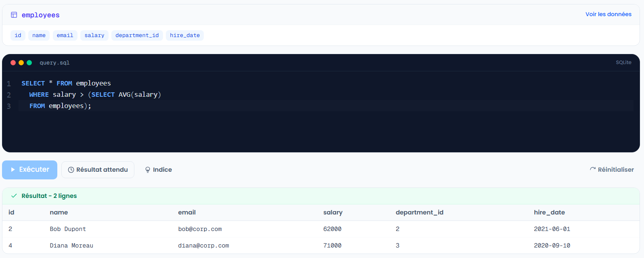Select the name column chip
Viewport: 644px width, 258px height.
pyautogui.click(x=39, y=35)
